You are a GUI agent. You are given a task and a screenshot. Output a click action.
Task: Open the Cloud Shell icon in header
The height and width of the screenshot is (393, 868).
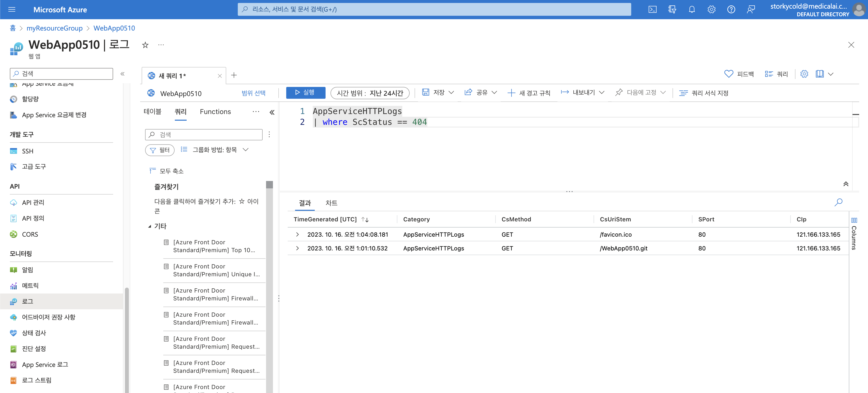(x=652, y=9)
